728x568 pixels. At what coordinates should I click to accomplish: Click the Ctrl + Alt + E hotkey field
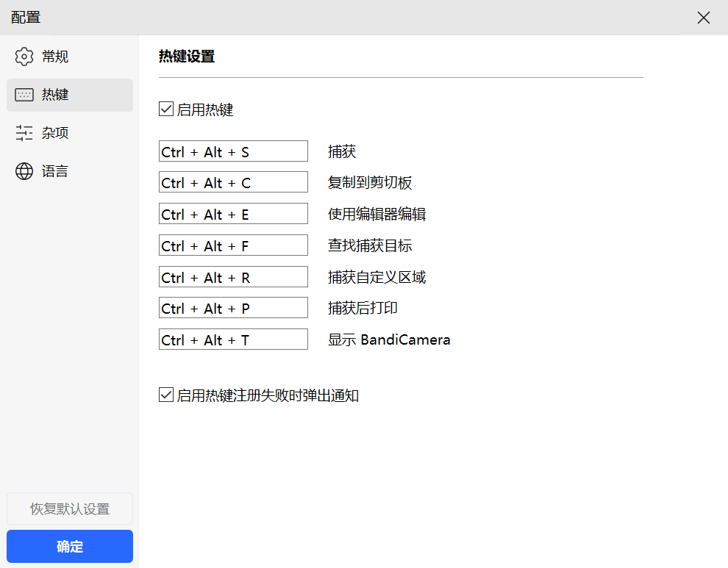coord(233,214)
